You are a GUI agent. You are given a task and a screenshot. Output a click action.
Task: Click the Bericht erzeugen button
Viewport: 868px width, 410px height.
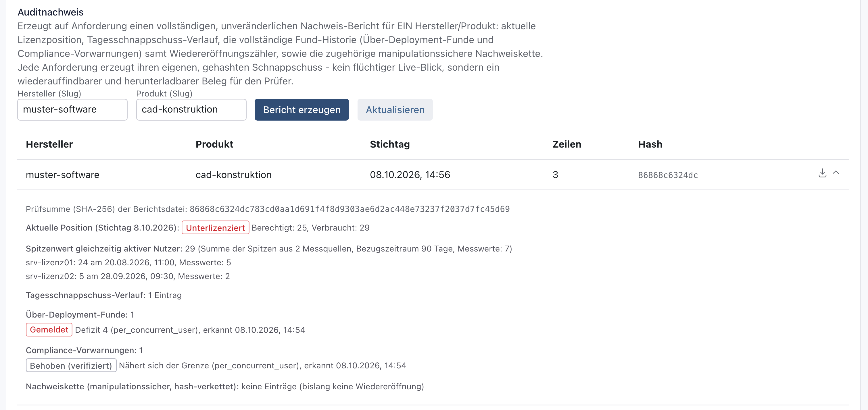point(302,110)
